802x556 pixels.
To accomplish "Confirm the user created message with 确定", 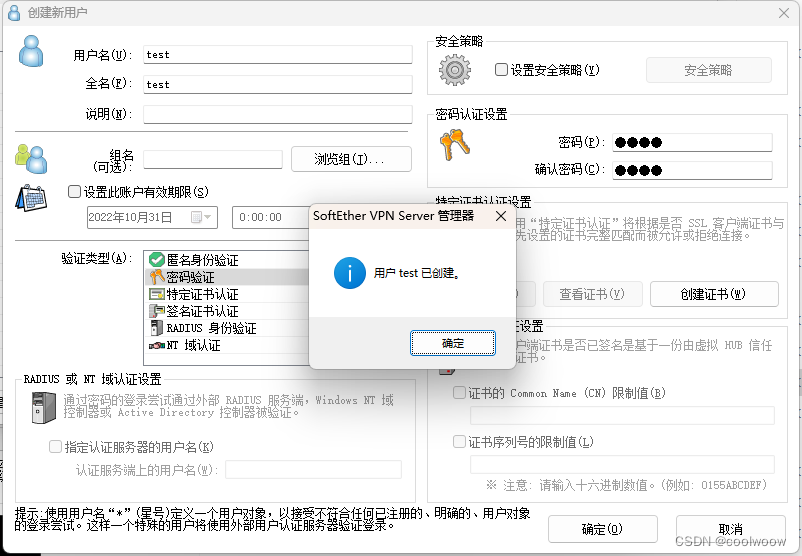I will [453, 343].
